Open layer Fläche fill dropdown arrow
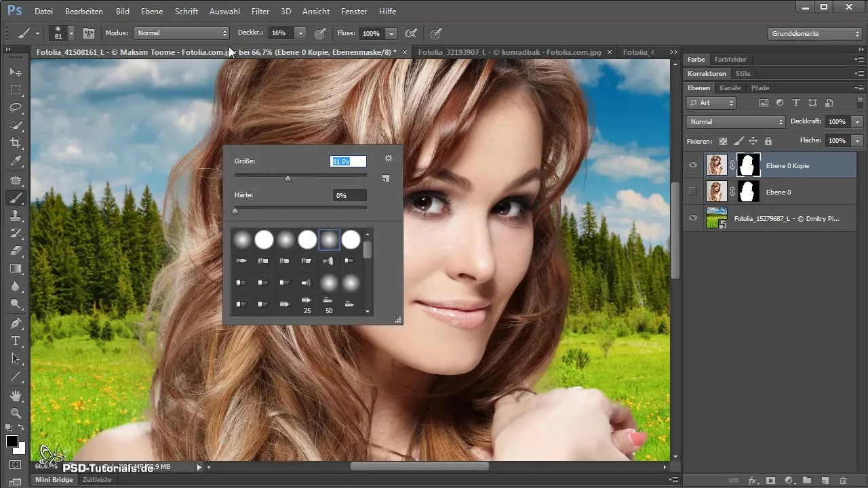The width and height of the screenshot is (868, 488). click(x=858, y=140)
